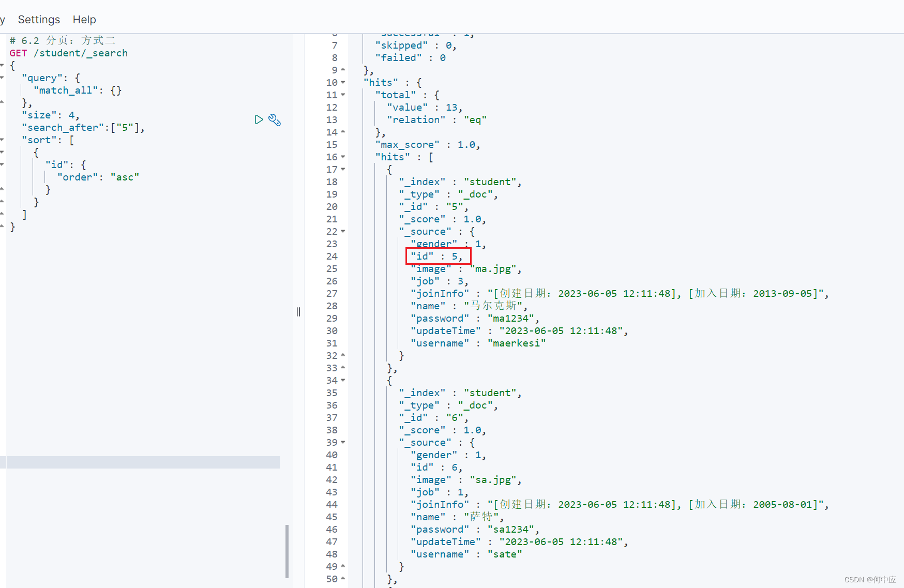Click the "password" : "ma1234" line
This screenshot has height=588, width=904.
pyautogui.click(x=475, y=319)
